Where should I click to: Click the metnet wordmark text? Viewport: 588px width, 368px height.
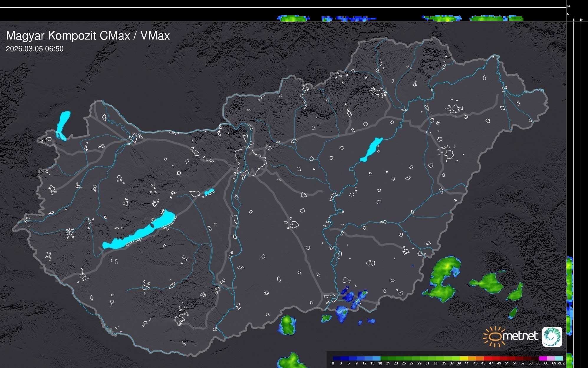point(521,336)
